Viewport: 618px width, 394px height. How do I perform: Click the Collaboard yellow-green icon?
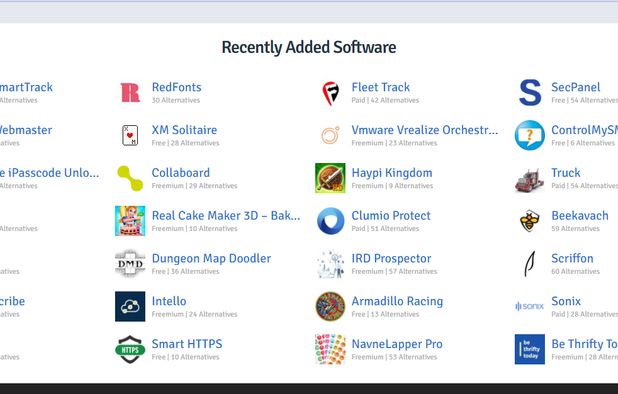(x=130, y=178)
